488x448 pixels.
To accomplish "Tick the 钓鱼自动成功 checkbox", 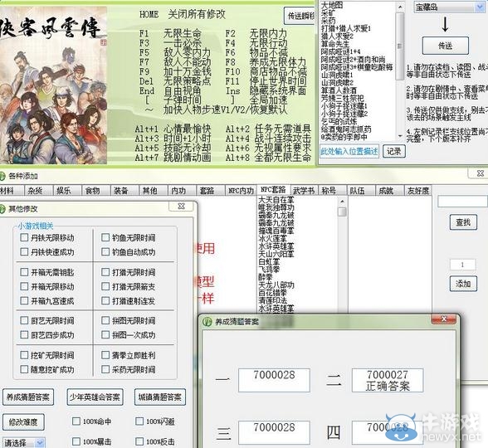I will (105, 251).
